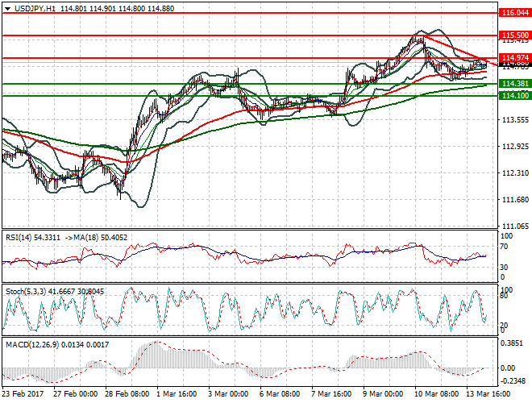This screenshot has height=403, width=532.
Task: Click the 111.065 price axis value
Action: coord(515,226)
